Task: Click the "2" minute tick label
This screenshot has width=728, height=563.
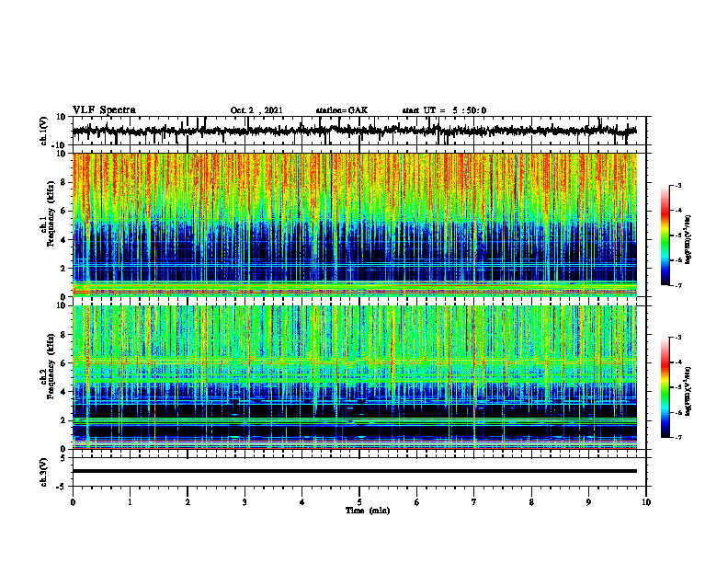Action: 188,502
